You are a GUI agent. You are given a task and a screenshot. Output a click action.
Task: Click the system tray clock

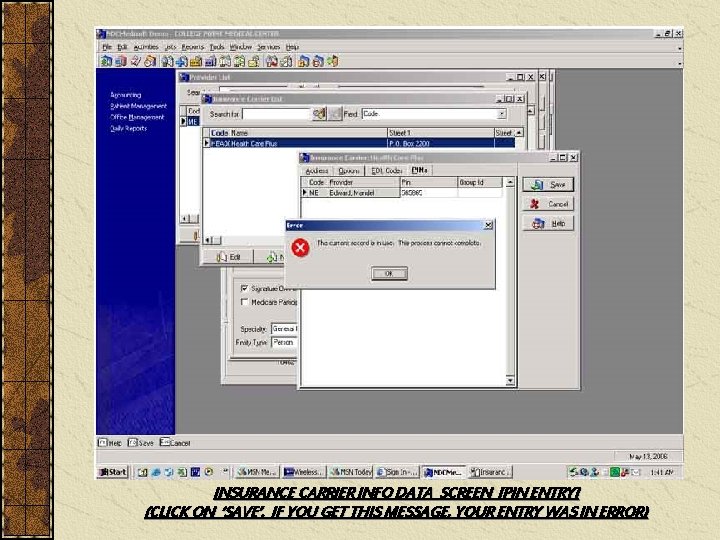coord(662,472)
